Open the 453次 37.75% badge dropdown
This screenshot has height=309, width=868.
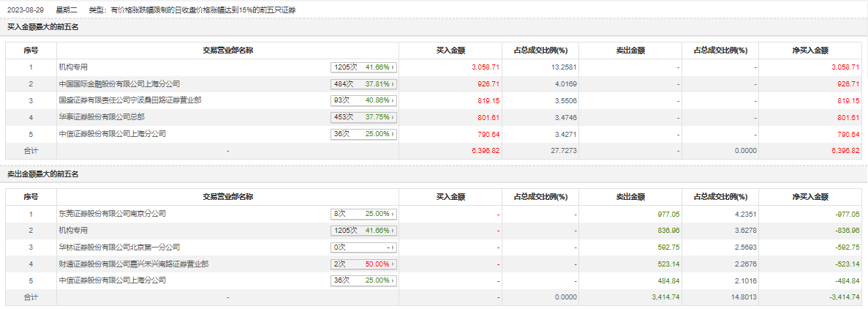click(363, 117)
